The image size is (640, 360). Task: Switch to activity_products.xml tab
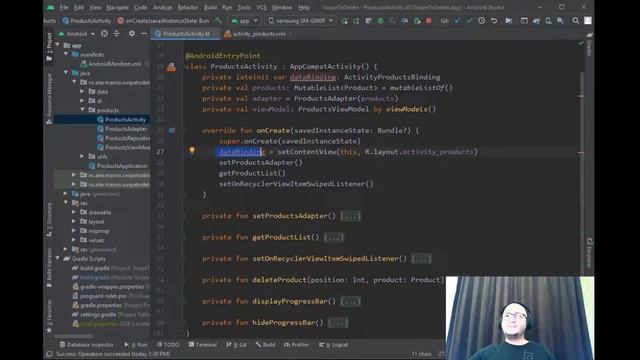tap(259, 34)
